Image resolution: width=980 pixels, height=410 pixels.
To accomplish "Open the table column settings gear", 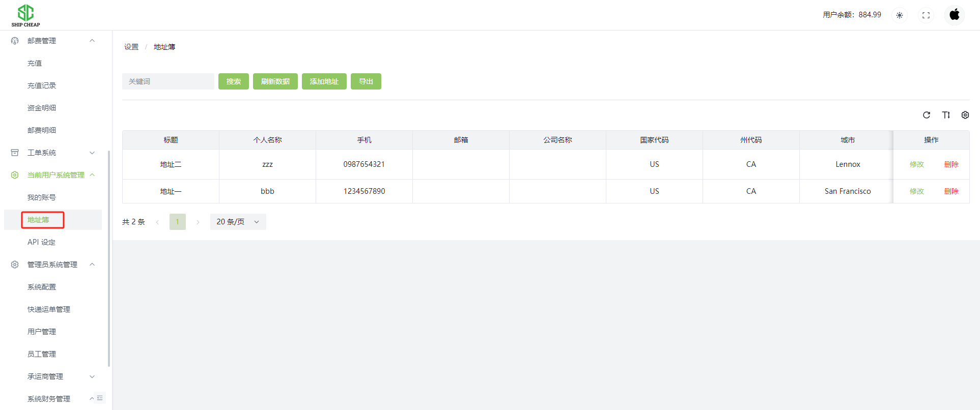I will click(965, 115).
